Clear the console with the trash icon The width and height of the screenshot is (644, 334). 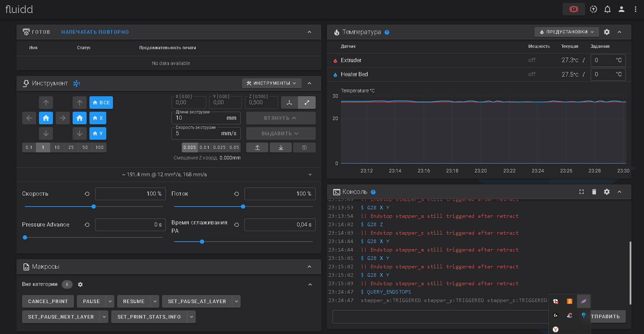tap(594, 192)
